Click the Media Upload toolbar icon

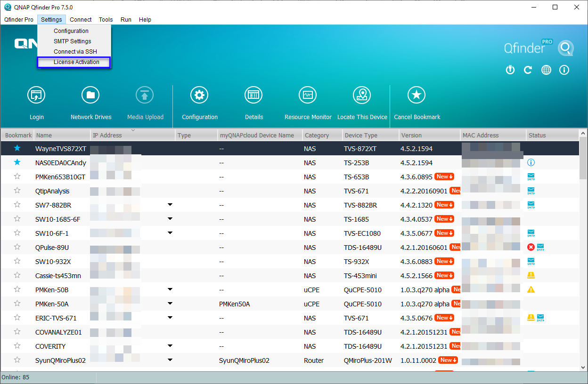click(145, 96)
